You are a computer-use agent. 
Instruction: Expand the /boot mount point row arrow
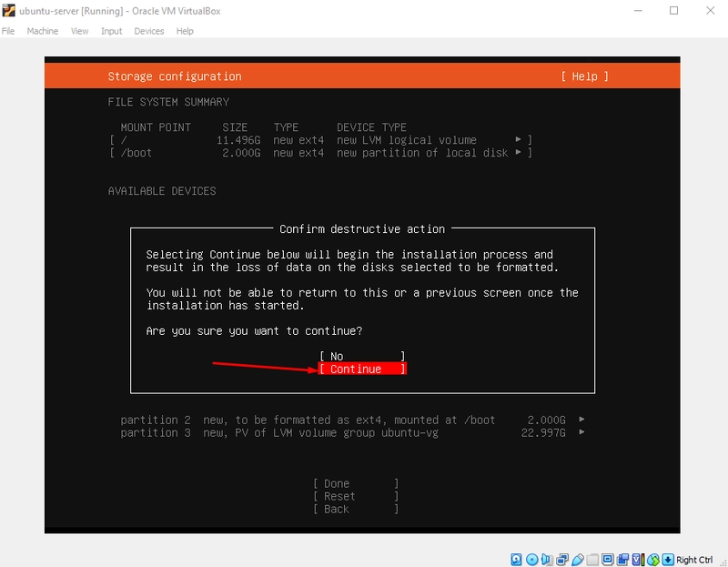pos(518,152)
